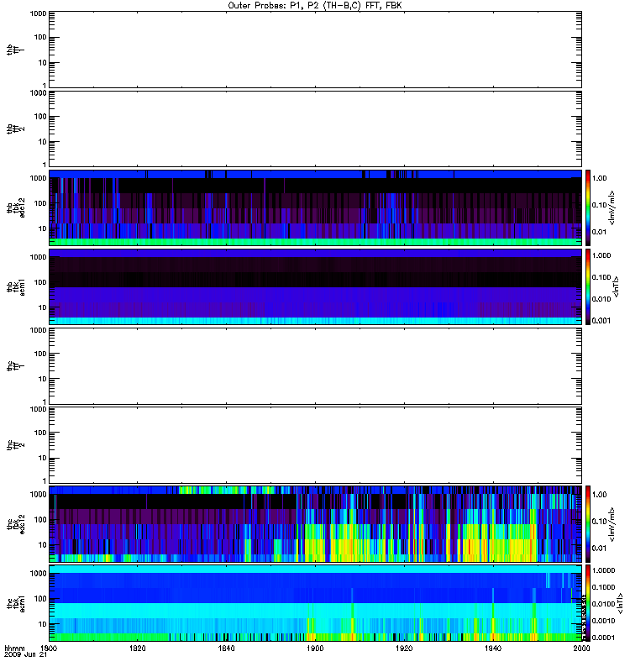This screenshot has width=630, height=672.
Task: Select the thc fbk scm1 spectrogram panel
Action: tap(315, 602)
